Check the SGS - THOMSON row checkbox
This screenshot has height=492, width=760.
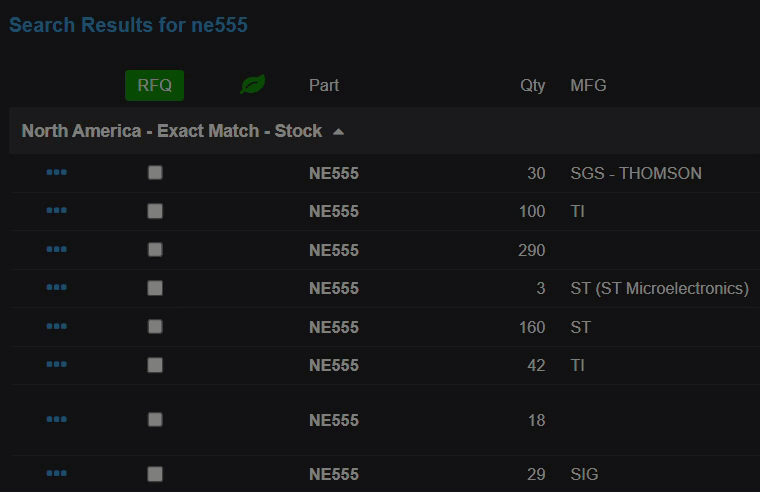click(x=155, y=173)
